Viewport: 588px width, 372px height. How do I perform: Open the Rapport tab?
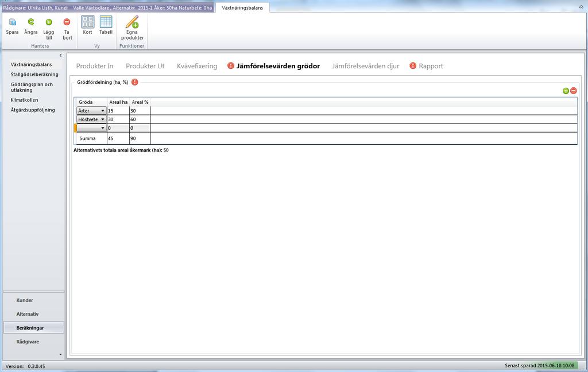click(431, 66)
